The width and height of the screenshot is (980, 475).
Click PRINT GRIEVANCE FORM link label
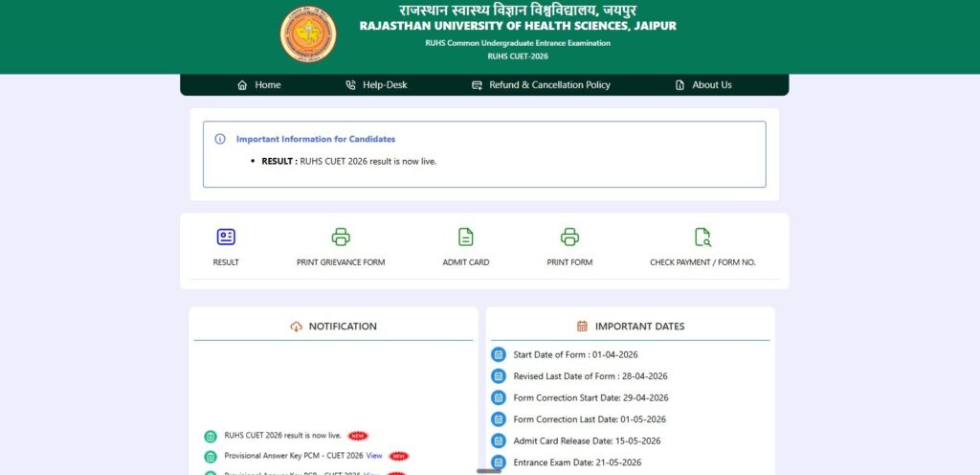[x=341, y=262]
